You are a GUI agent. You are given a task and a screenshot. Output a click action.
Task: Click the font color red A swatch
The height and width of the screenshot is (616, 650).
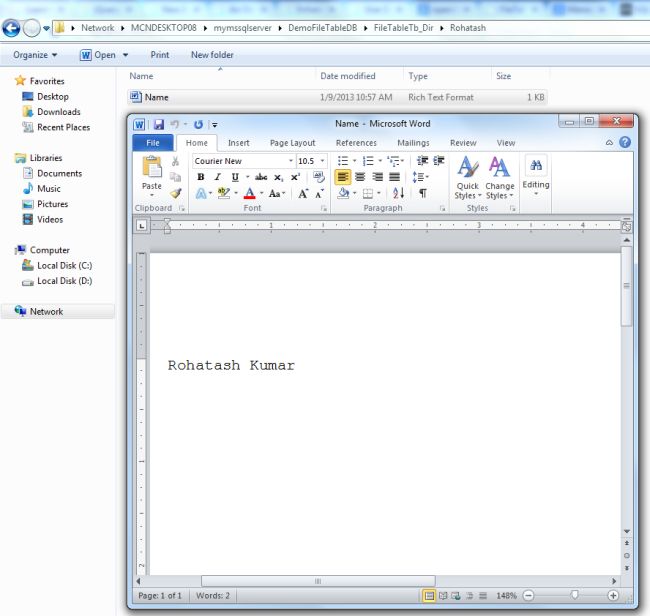(x=250, y=194)
